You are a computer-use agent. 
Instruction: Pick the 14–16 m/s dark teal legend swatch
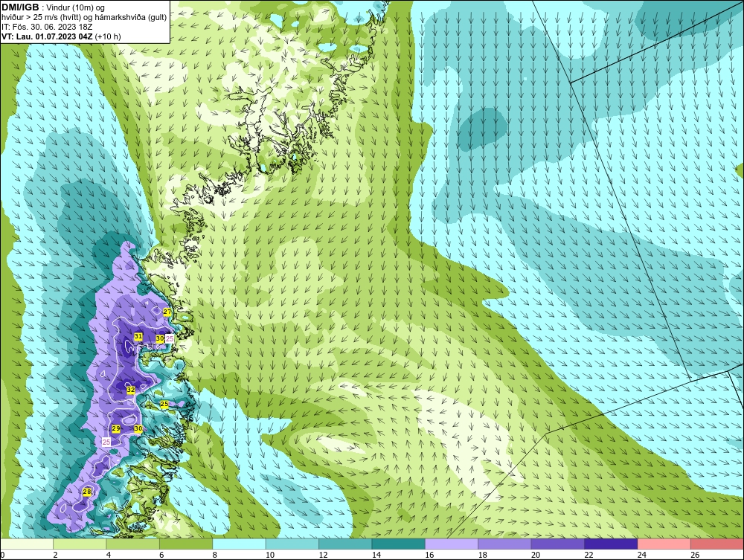pos(399,544)
